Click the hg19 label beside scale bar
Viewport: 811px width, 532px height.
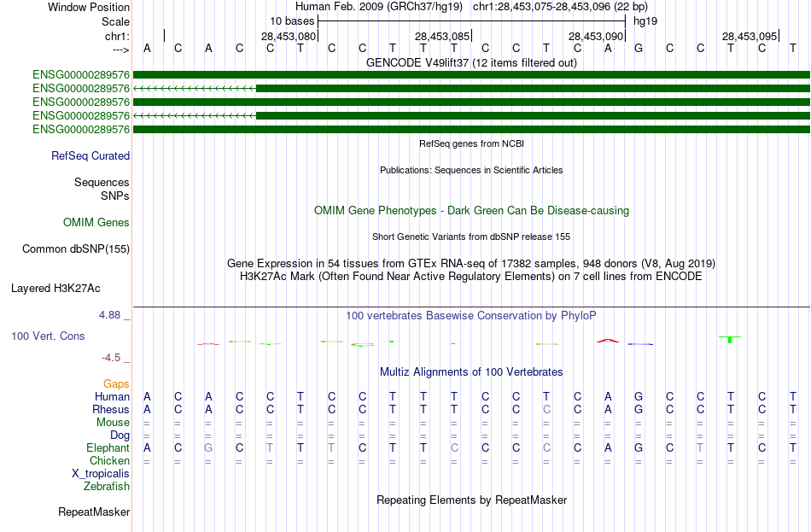(x=645, y=21)
